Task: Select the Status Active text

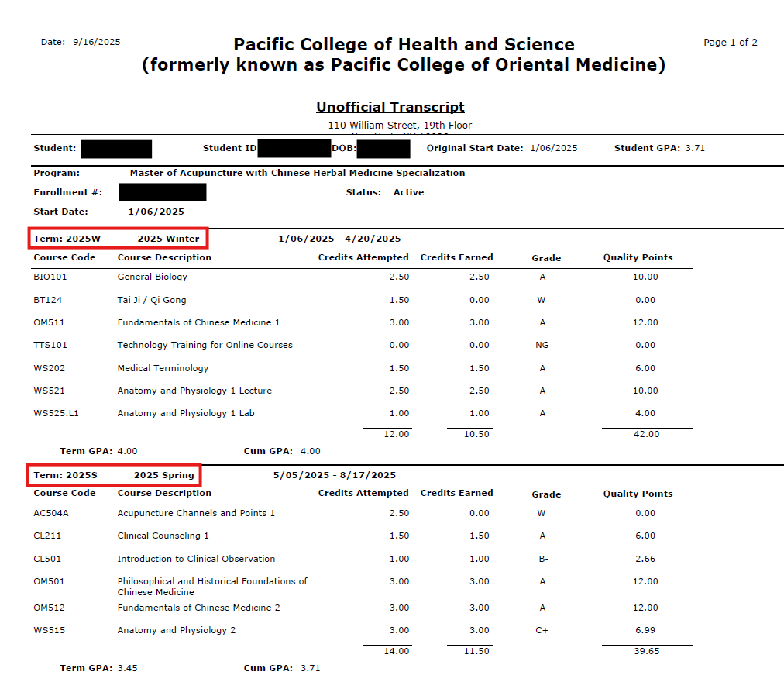Action: (x=408, y=192)
